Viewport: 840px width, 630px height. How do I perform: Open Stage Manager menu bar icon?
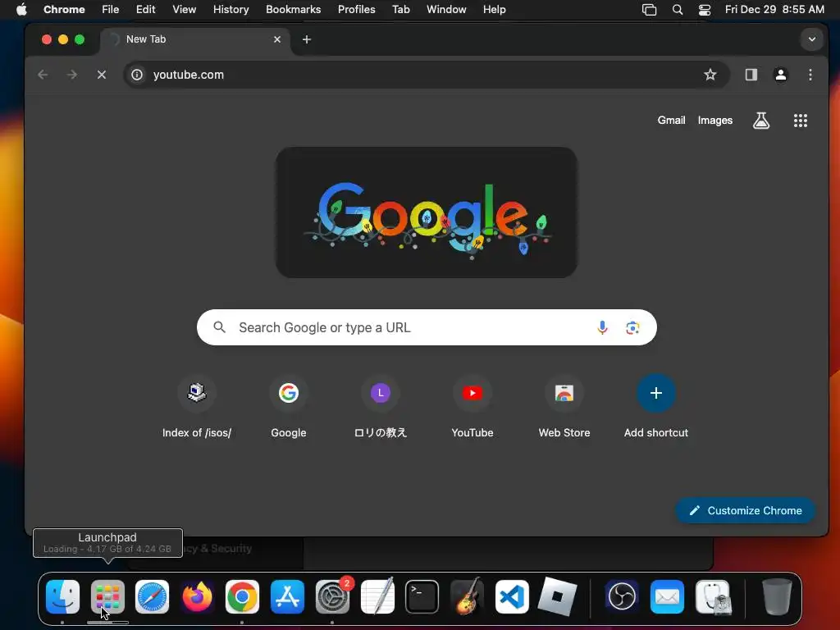click(649, 10)
